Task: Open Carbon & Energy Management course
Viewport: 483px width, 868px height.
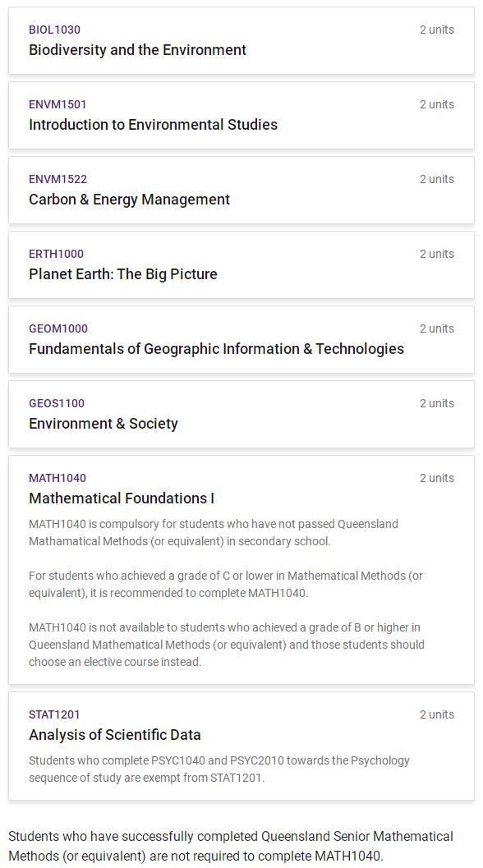Action: (129, 200)
